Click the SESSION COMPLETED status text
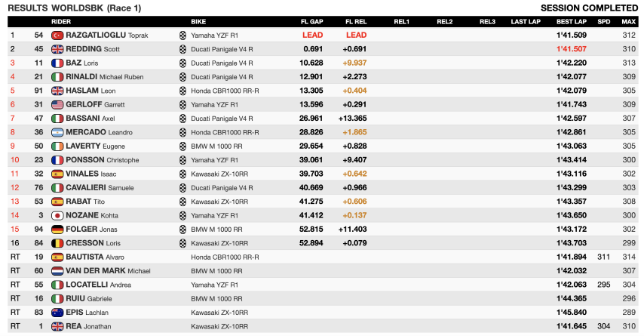 (x=590, y=8)
